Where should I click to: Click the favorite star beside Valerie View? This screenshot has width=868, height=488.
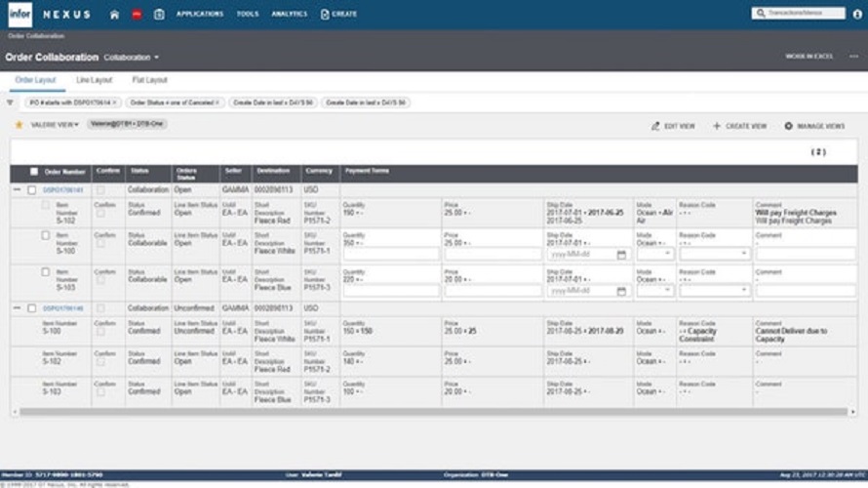(19, 125)
